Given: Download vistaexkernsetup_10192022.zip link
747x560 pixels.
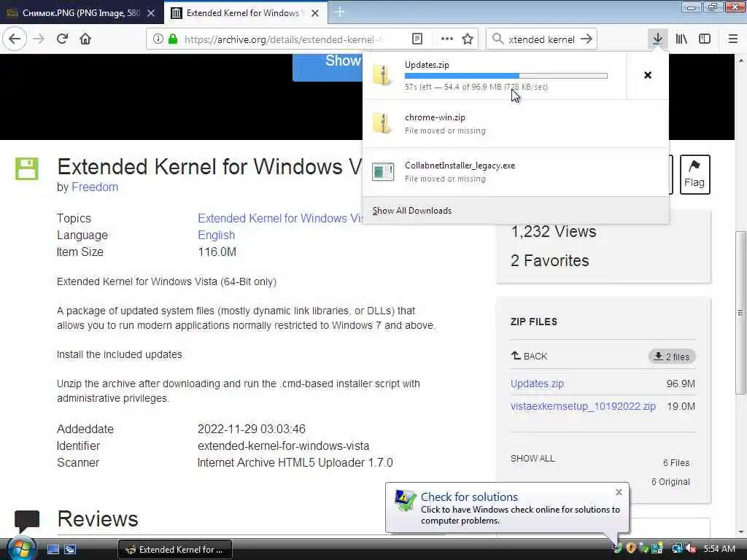Looking at the screenshot, I should coord(583,406).
